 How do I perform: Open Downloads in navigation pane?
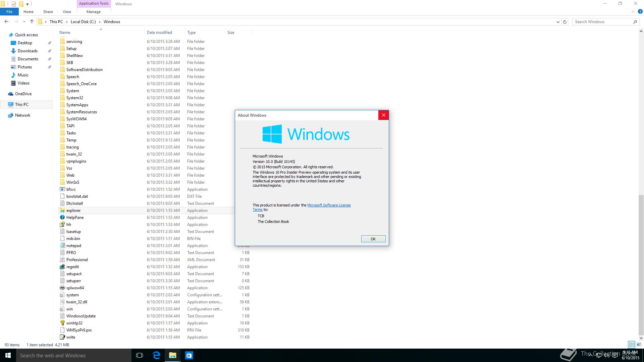[x=28, y=51]
